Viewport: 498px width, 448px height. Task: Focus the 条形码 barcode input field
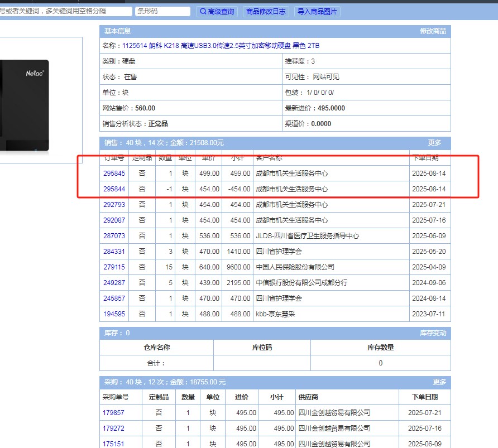(x=162, y=11)
